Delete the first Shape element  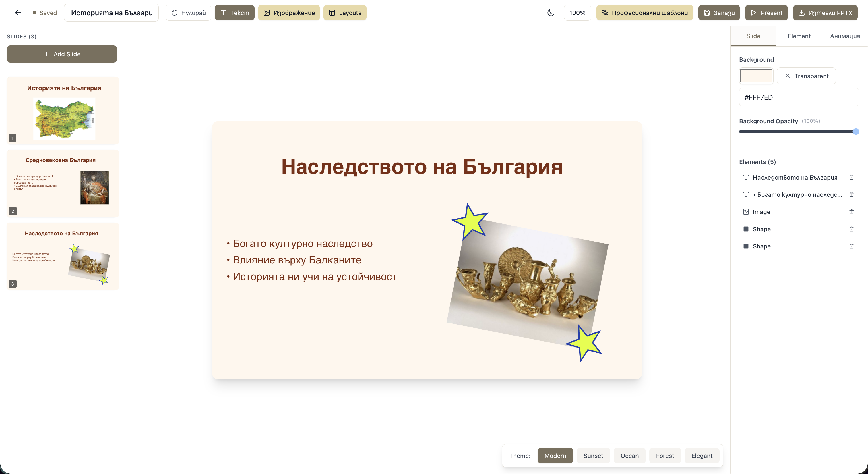pos(851,229)
